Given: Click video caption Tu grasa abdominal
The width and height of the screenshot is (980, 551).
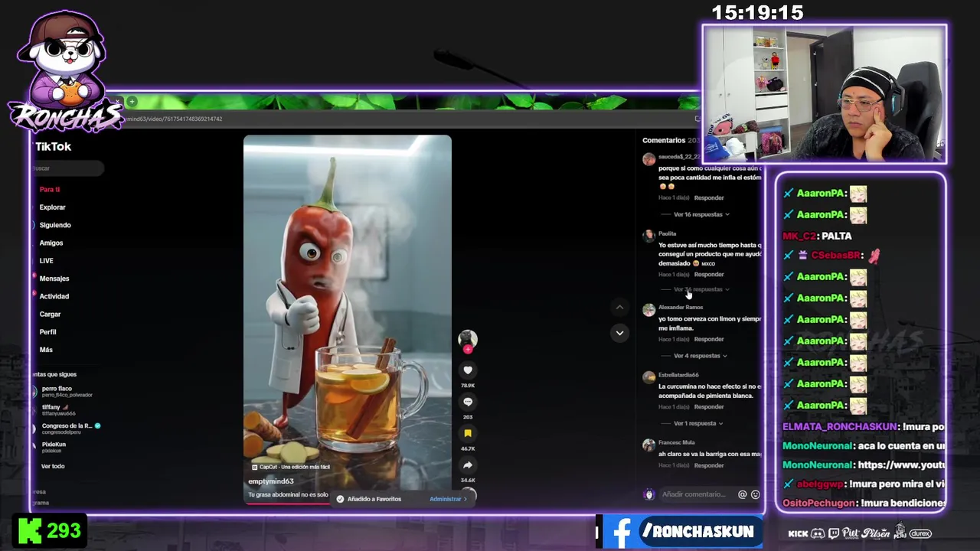Looking at the screenshot, I should pyautogui.click(x=288, y=495).
